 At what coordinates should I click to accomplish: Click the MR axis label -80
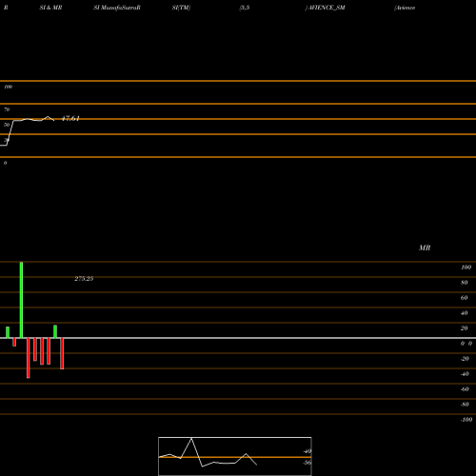click(465, 405)
